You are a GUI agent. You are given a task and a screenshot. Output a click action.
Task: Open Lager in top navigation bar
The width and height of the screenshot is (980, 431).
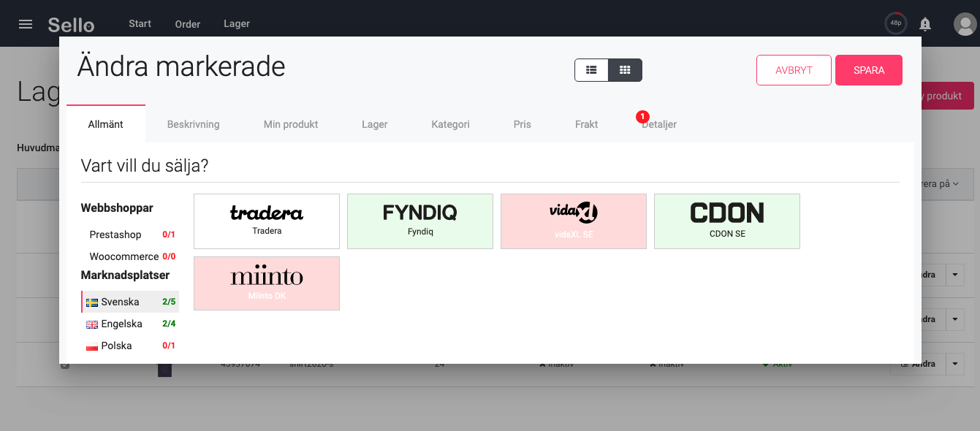pos(237,23)
